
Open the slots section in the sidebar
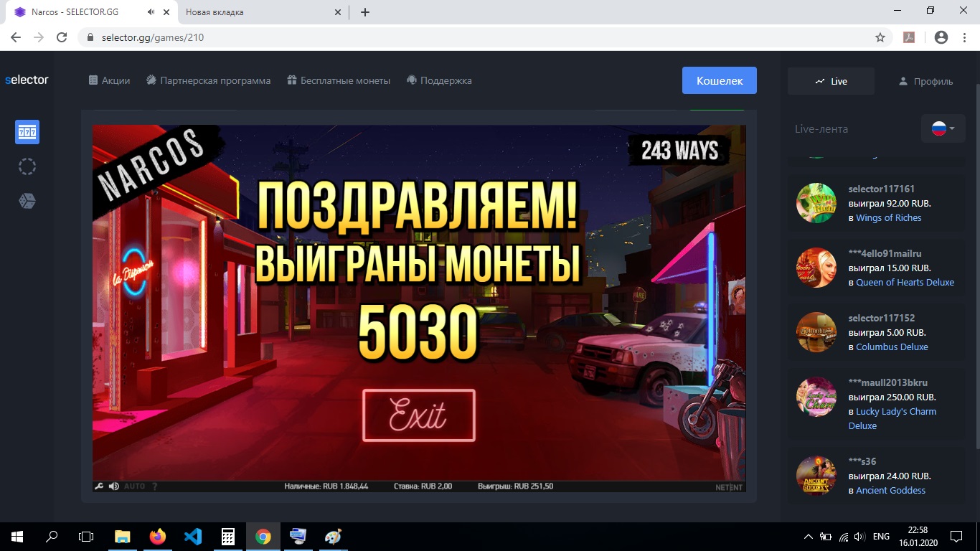click(x=27, y=132)
